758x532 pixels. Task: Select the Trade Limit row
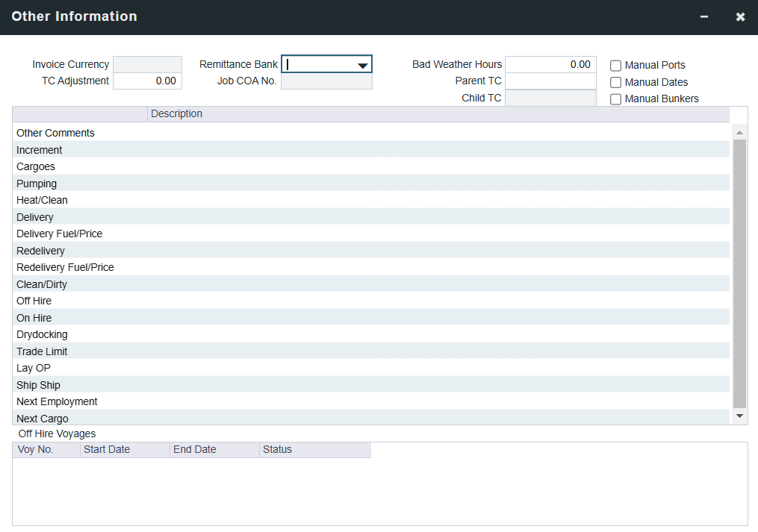42,351
